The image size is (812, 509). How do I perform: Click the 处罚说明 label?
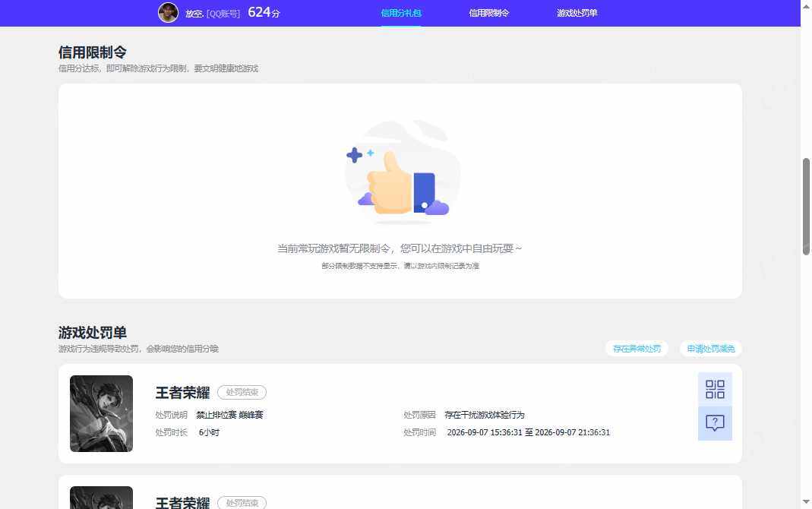tap(171, 415)
